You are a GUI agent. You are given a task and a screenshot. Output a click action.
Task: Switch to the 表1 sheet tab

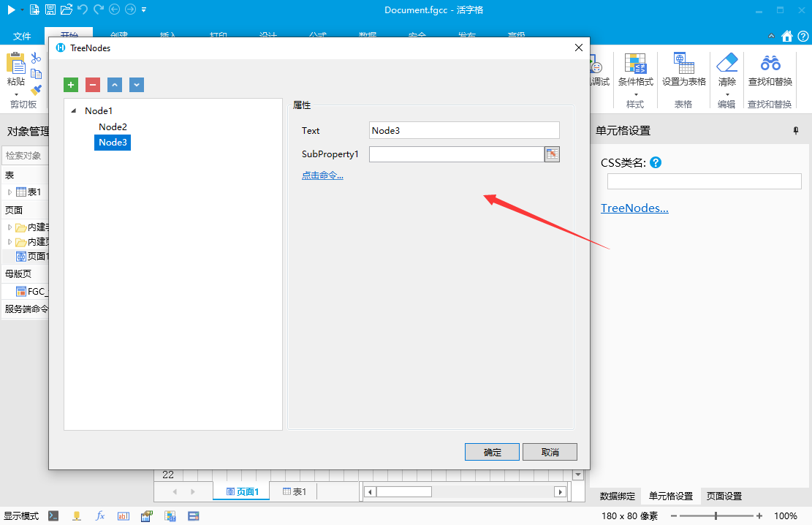pos(294,491)
